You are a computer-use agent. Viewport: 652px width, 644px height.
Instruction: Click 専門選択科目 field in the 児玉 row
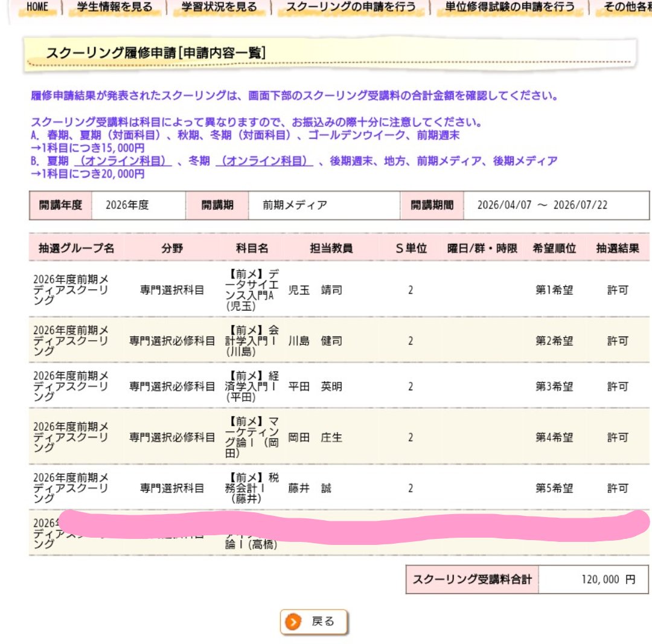click(172, 290)
